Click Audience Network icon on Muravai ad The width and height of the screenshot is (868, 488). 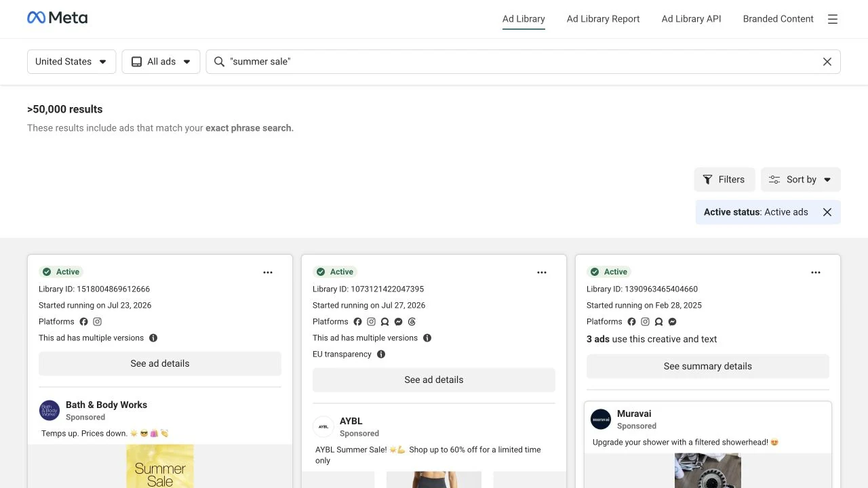pyautogui.click(x=659, y=322)
